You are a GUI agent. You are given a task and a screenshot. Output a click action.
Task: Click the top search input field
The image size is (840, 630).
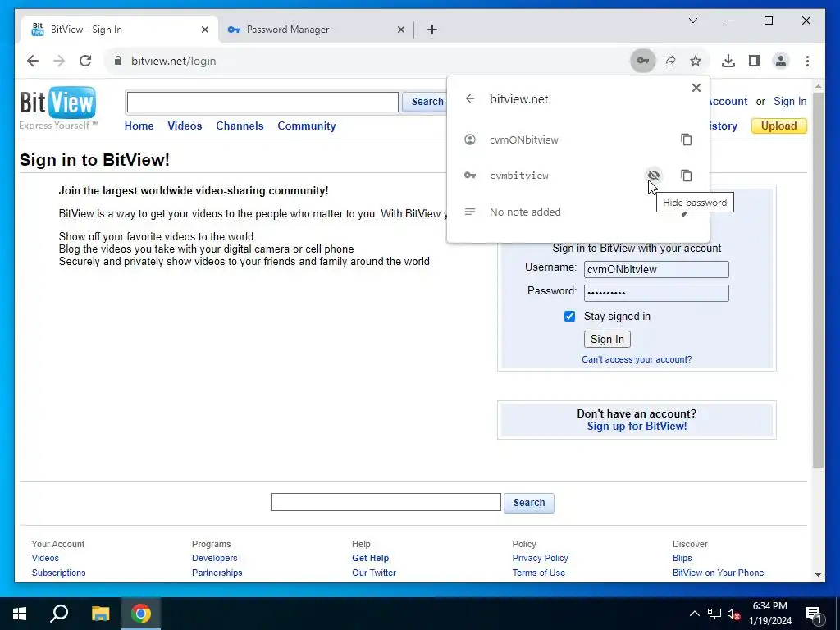(x=262, y=102)
